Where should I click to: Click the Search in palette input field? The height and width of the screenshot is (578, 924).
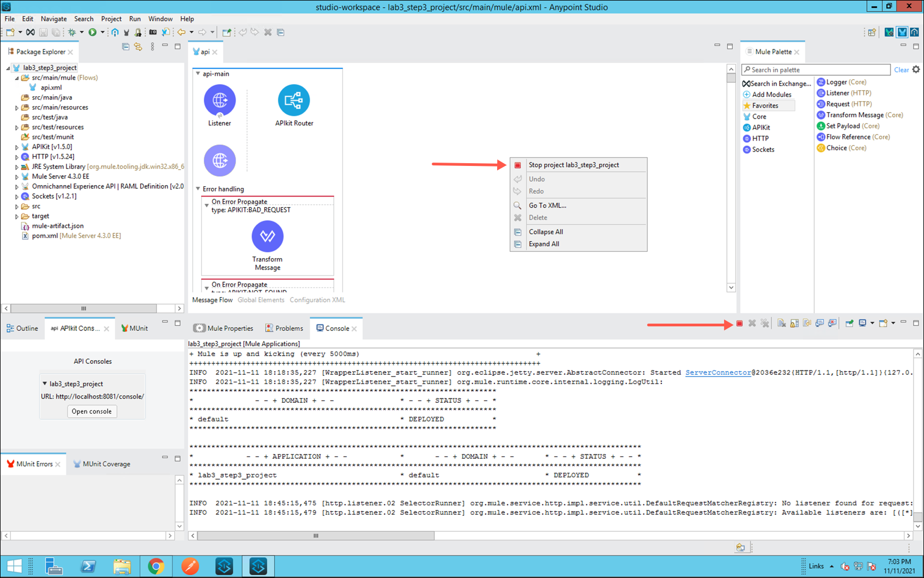[x=816, y=70]
